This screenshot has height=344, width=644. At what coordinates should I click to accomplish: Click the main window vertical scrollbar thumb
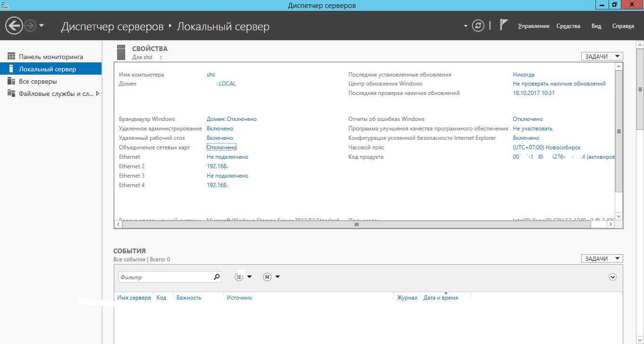[x=640, y=88]
